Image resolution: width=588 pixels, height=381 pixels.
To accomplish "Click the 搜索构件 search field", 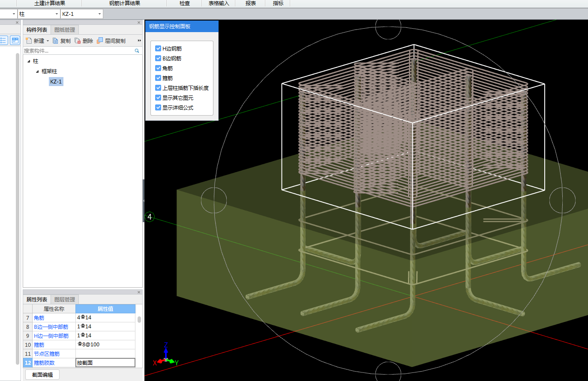I will coord(78,51).
